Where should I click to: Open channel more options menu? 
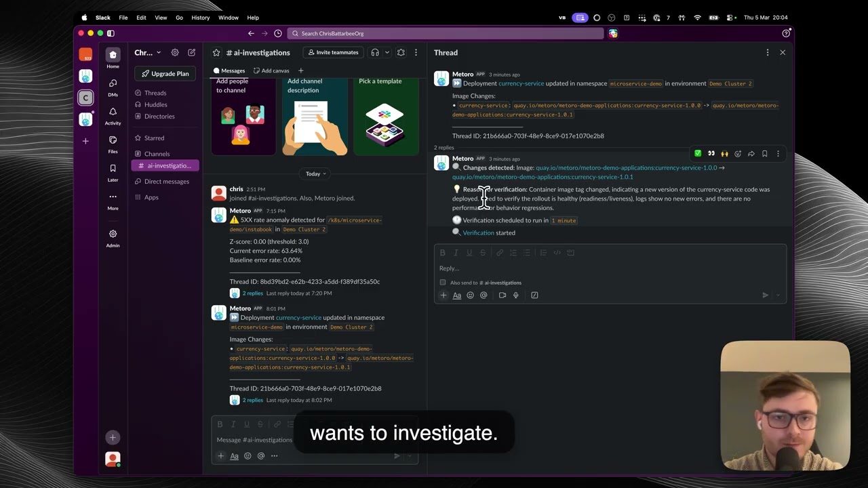(416, 52)
